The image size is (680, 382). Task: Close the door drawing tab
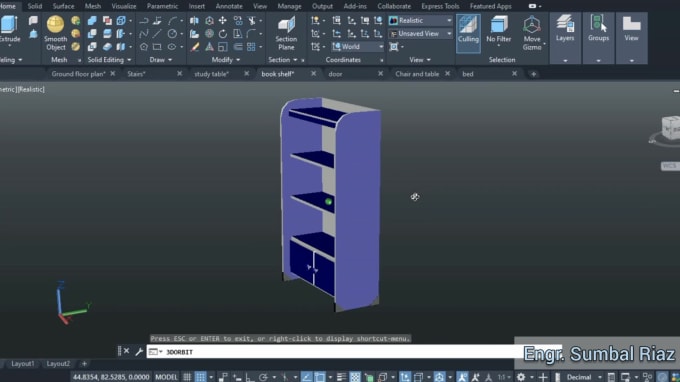click(x=380, y=74)
